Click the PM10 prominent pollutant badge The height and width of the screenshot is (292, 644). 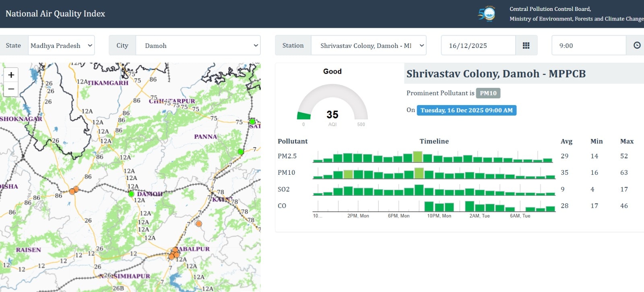[488, 93]
